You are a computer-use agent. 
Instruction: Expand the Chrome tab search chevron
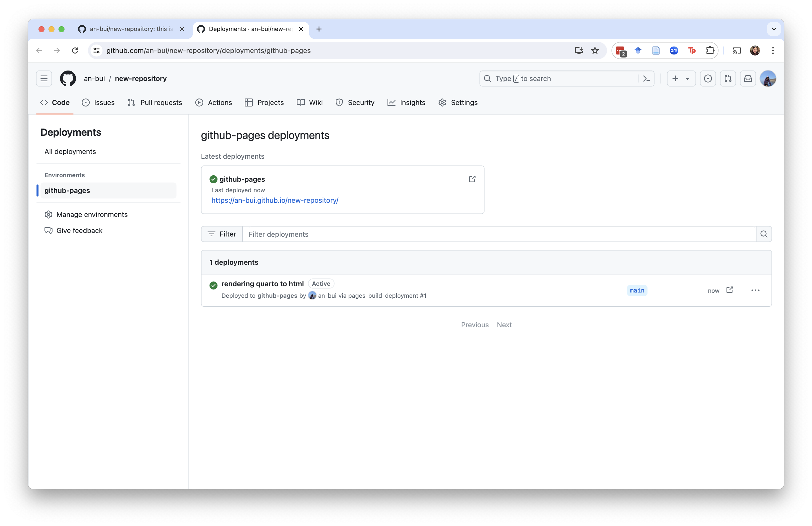click(773, 29)
